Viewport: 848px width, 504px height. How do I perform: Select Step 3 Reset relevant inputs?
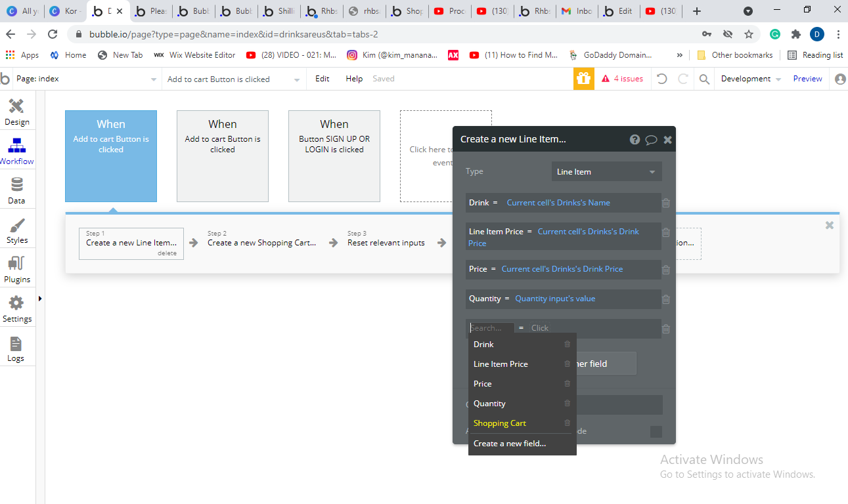pyautogui.click(x=386, y=243)
